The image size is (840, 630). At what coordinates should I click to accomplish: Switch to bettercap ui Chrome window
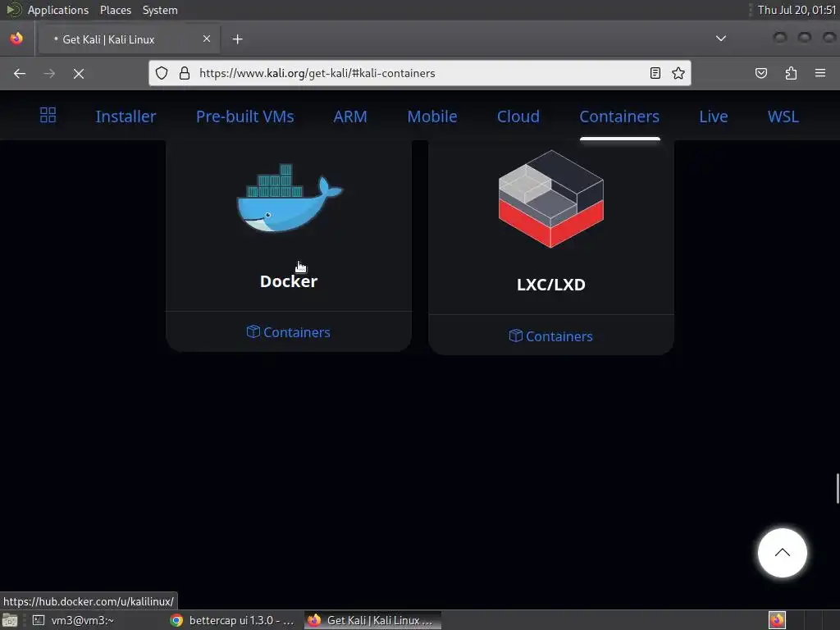pos(232,620)
